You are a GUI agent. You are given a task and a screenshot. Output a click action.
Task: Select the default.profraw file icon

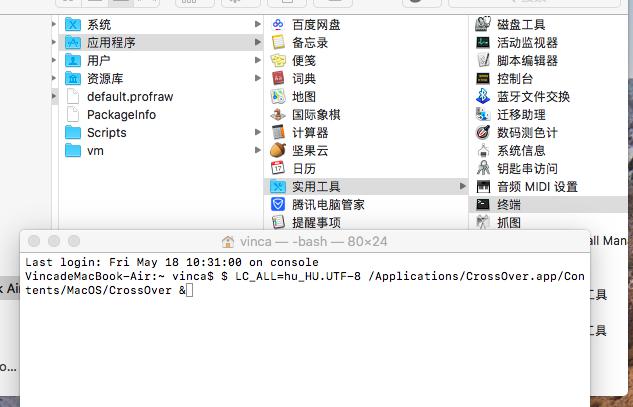pos(73,97)
